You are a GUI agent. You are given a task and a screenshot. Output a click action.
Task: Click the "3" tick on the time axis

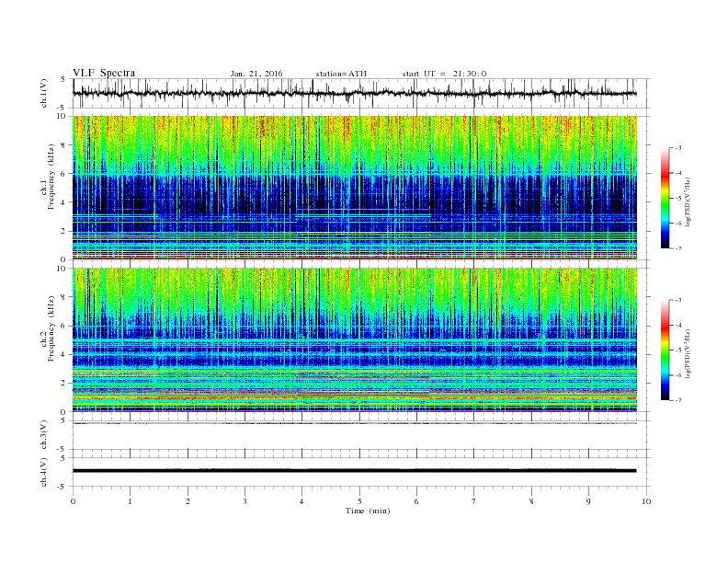click(245, 501)
